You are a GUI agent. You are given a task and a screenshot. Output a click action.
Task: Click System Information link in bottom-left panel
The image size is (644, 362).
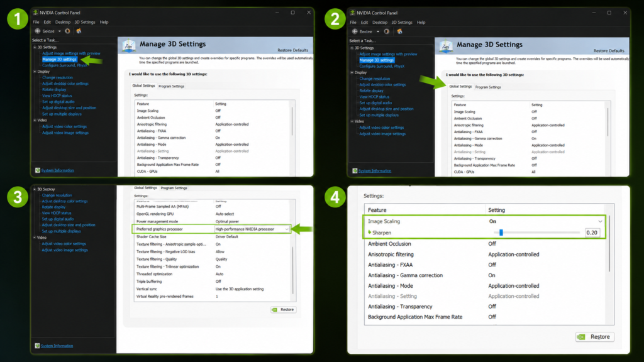pyautogui.click(x=57, y=346)
